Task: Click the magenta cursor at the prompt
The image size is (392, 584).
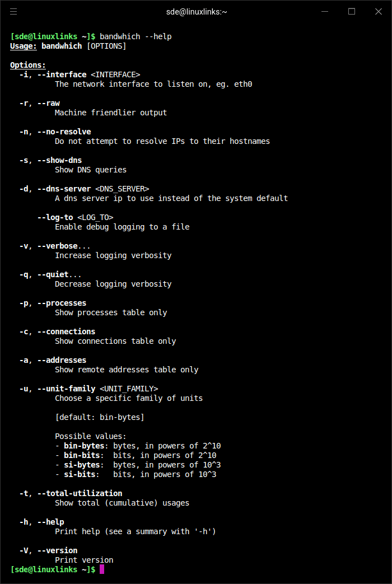Action: point(102,569)
